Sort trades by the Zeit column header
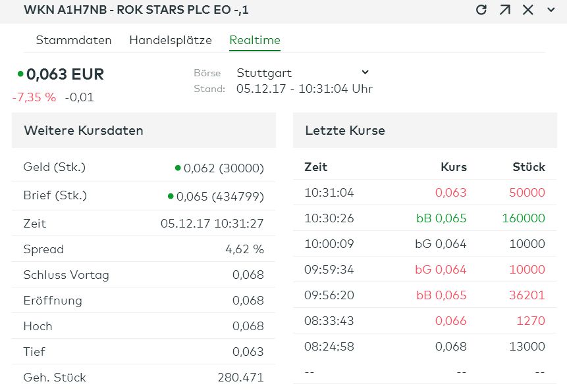Screen dimensions: 567x392 [x=315, y=167]
